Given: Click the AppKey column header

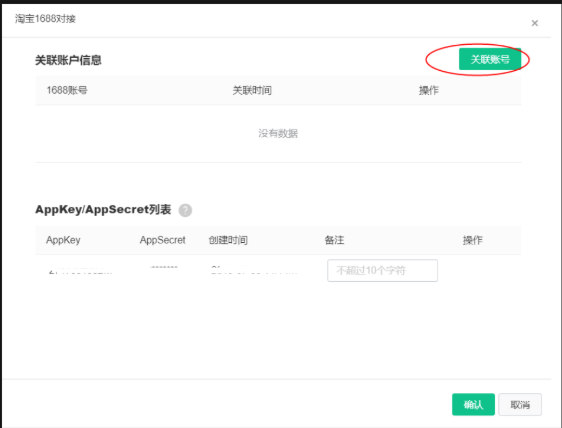Looking at the screenshot, I should pyautogui.click(x=63, y=240).
